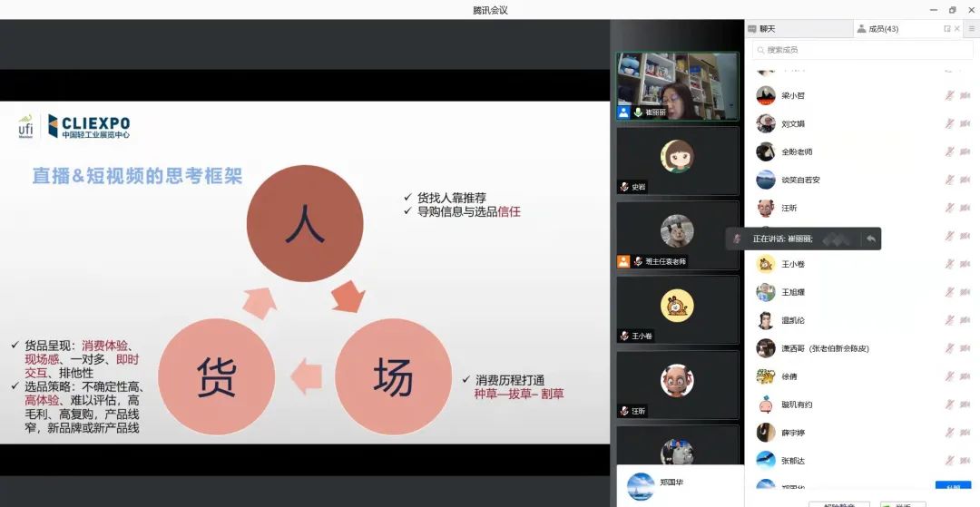Image resolution: width=980 pixels, height=507 pixels.
Task: Click the host badge on 班主任袁老师 tile
Action: coord(623,261)
